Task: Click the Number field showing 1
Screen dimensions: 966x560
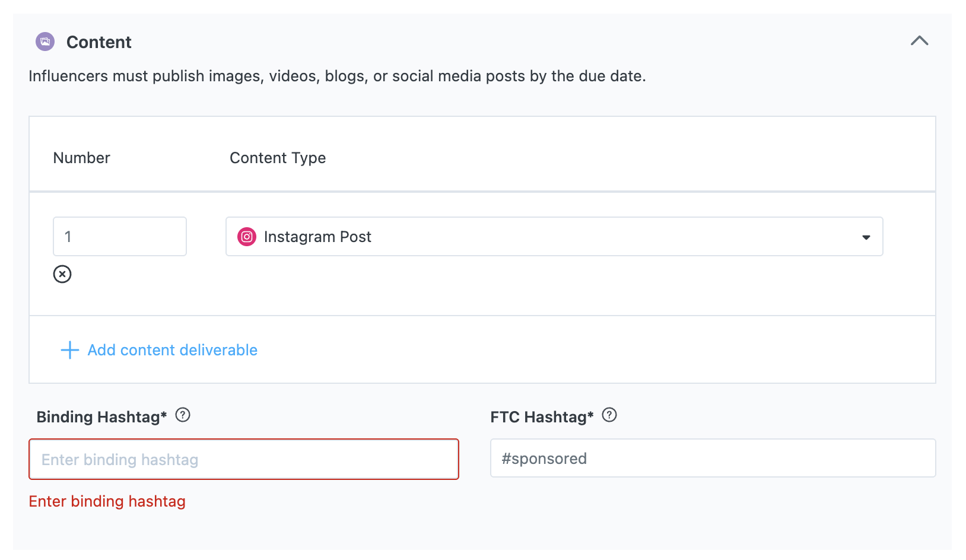Action: [120, 237]
